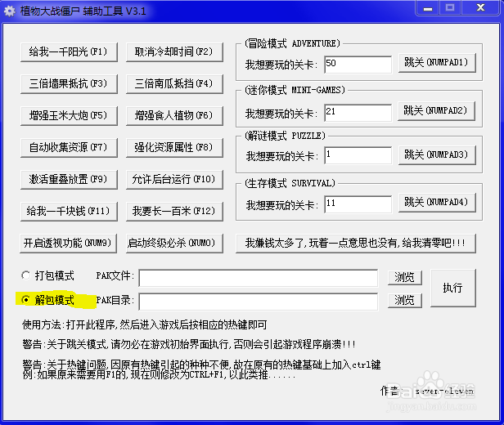Screen dimensions: 504x425
Task: Click the 我赚钱太多了 clear money button
Action: pos(355,243)
